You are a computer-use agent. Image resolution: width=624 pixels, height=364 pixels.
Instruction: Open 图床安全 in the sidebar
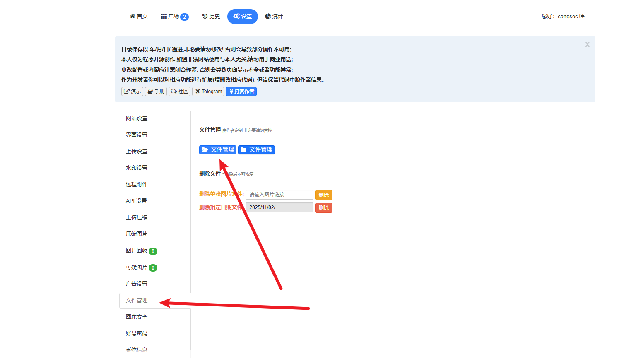pyautogui.click(x=137, y=317)
